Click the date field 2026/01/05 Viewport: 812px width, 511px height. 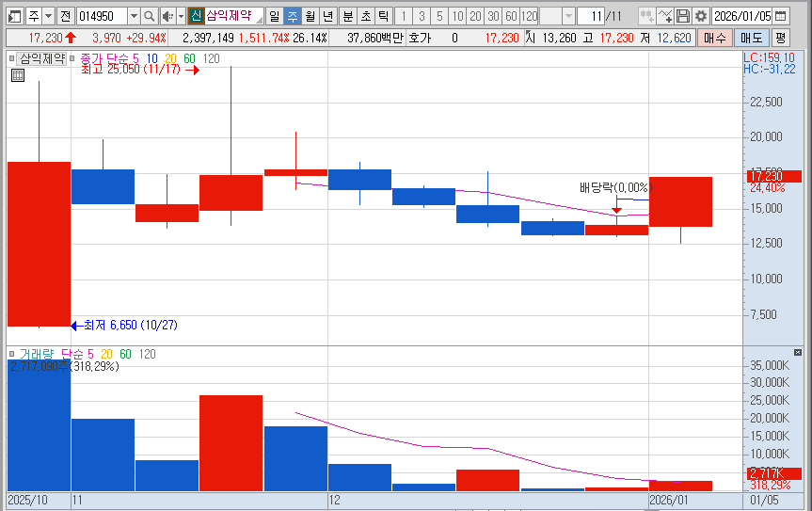click(742, 17)
